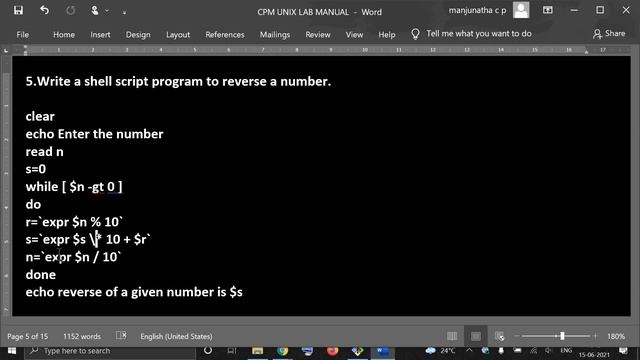Open Firefox from the taskbar
The width and height of the screenshot is (640, 360).
[333, 351]
